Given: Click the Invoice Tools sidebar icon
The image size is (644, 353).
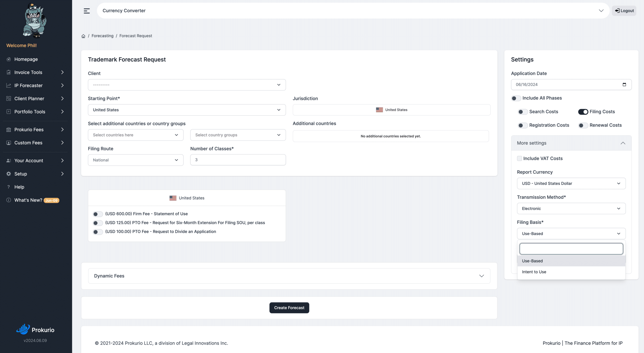Looking at the screenshot, I should tap(9, 72).
